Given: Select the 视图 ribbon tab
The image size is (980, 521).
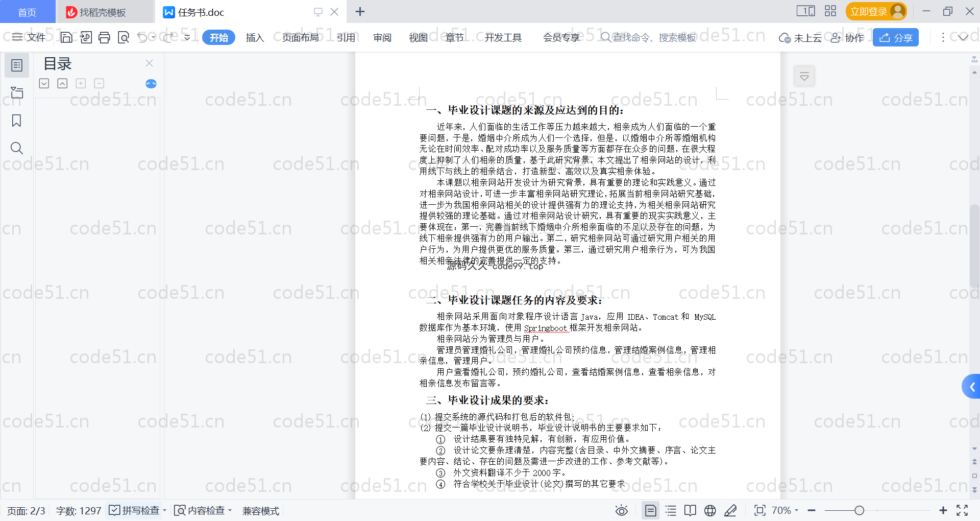Looking at the screenshot, I should click(418, 37).
